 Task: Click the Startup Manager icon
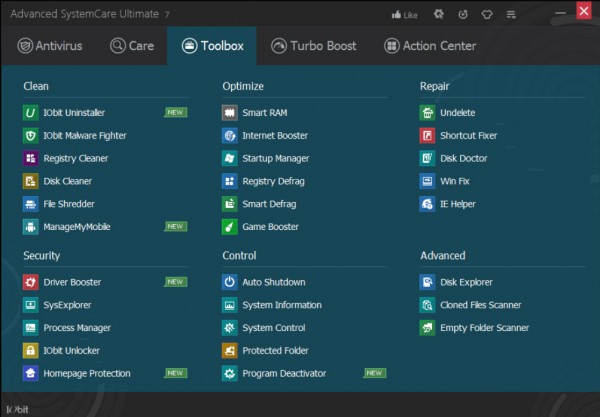230,158
